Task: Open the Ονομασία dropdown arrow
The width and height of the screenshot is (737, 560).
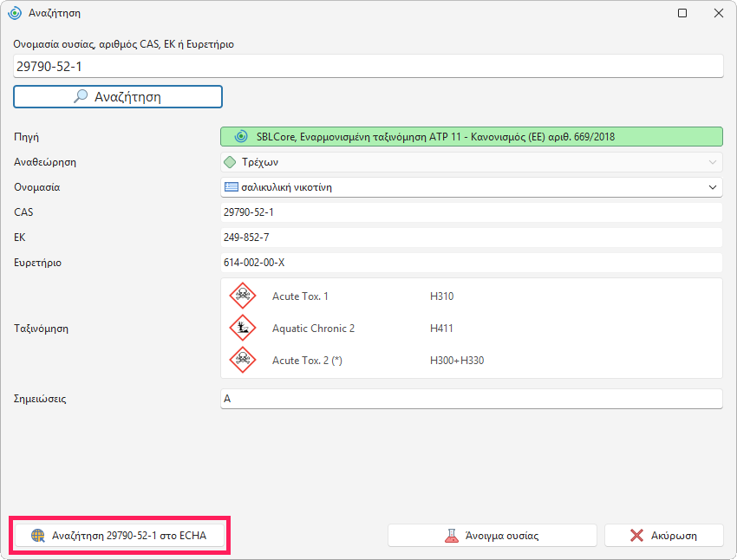Action: pyautogui.click(x=712, y=187)
